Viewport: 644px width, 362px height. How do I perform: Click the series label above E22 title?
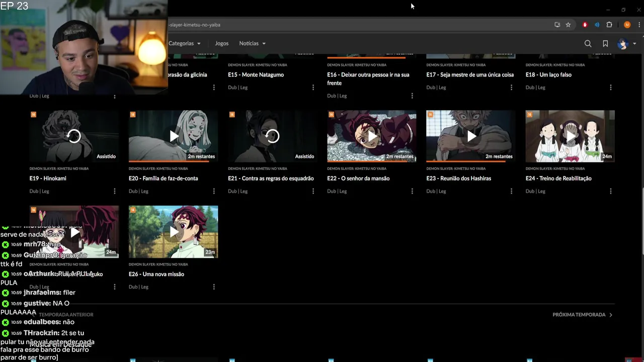pyautogui.click(x=357, y=168)
